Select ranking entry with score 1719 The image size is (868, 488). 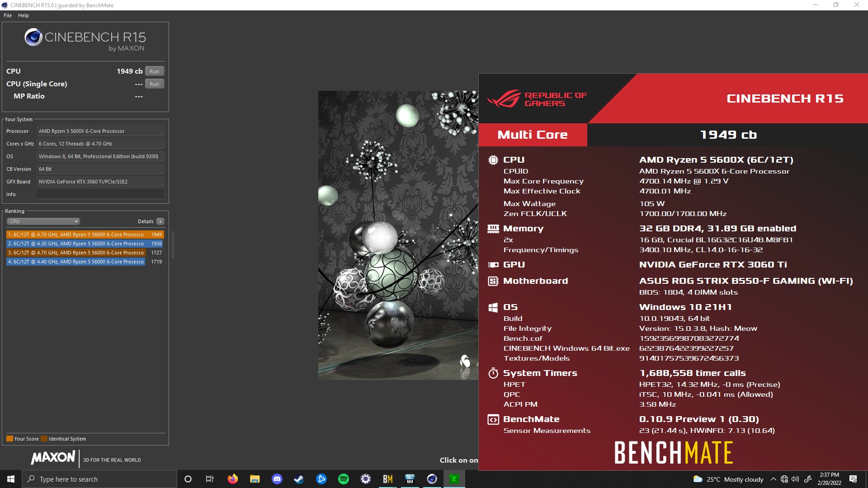click(85, 262)
